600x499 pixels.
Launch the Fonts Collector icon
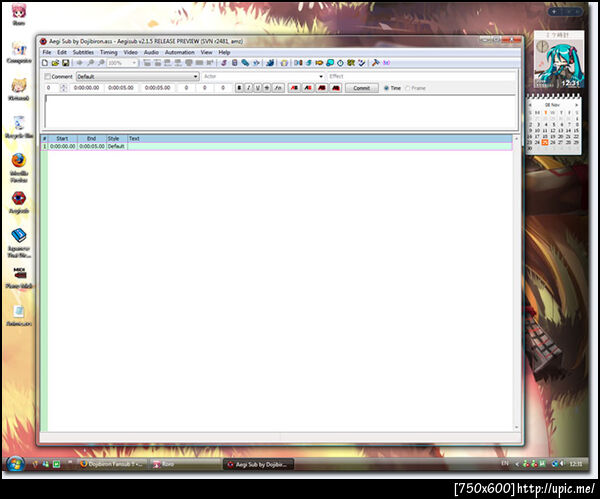coord(256,63)
